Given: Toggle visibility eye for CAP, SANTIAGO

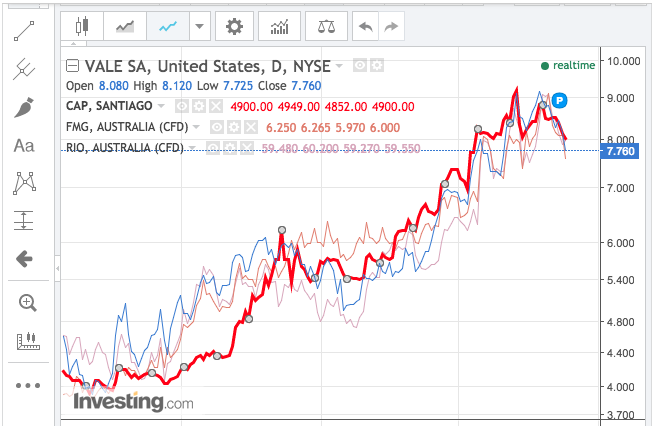Looking at the screenshot, I should coord(181,106).
